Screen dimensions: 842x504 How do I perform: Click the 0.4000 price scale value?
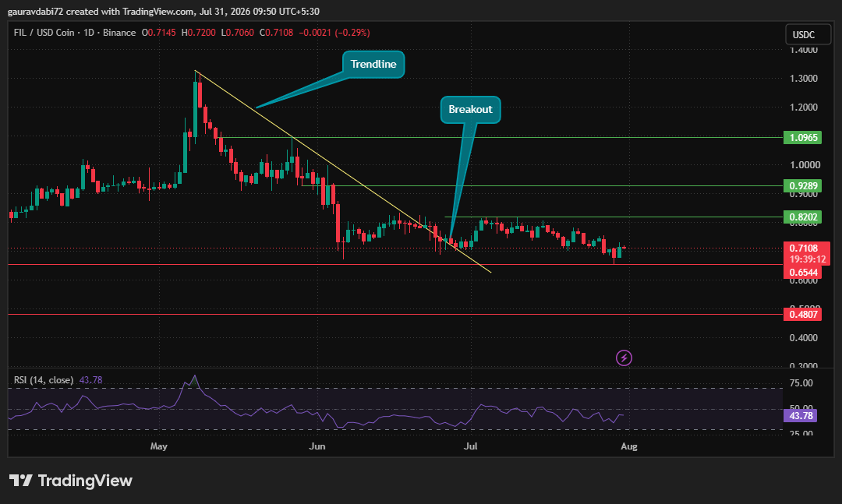pos(803,337)
